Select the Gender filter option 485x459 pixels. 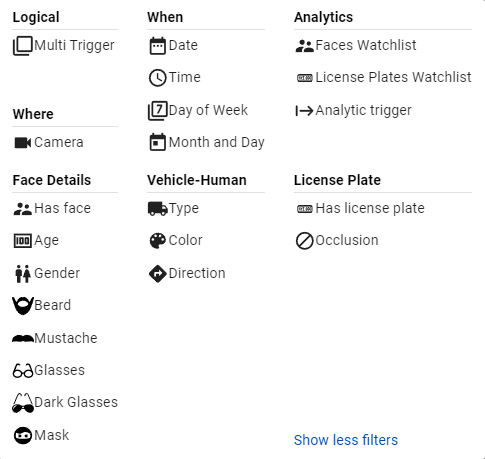[x=47, y=274]
